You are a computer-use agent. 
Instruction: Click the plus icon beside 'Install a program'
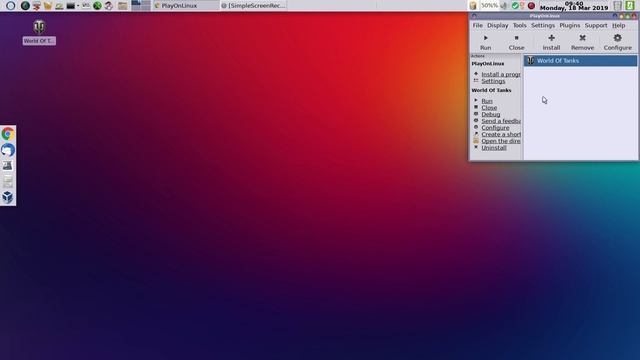476,74
